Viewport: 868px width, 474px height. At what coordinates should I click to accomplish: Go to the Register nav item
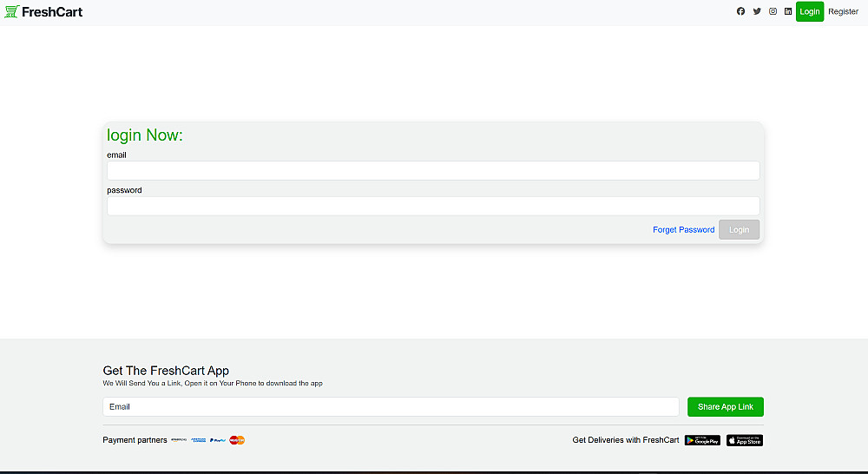click(x=843, y=11)
